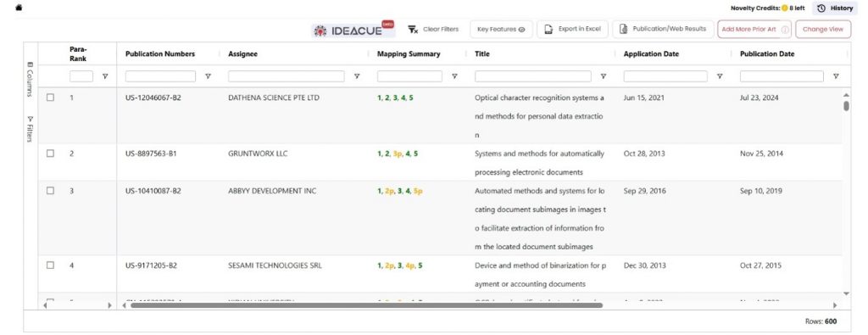This screenshot has width=868, height=335.
Task: Click the History clock icon
Action: click(821, 8)
